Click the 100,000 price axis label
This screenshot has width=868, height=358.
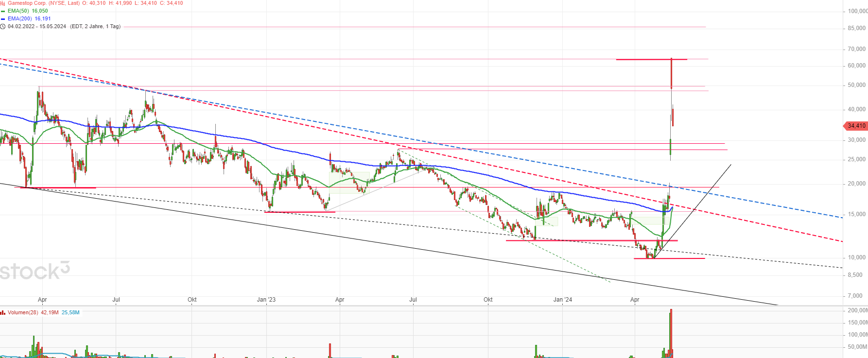(x=857, y=11)
